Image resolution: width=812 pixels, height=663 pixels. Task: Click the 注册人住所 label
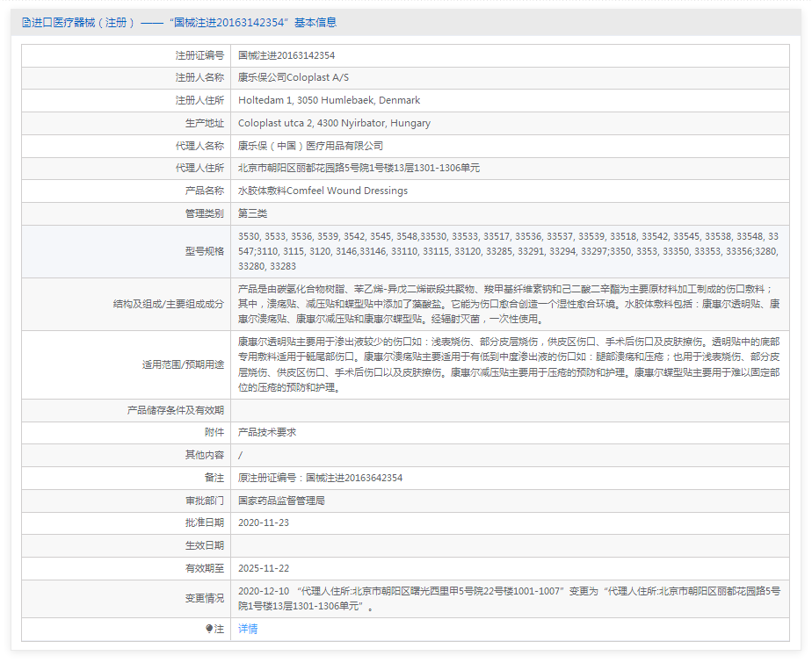tap(199, 100)
